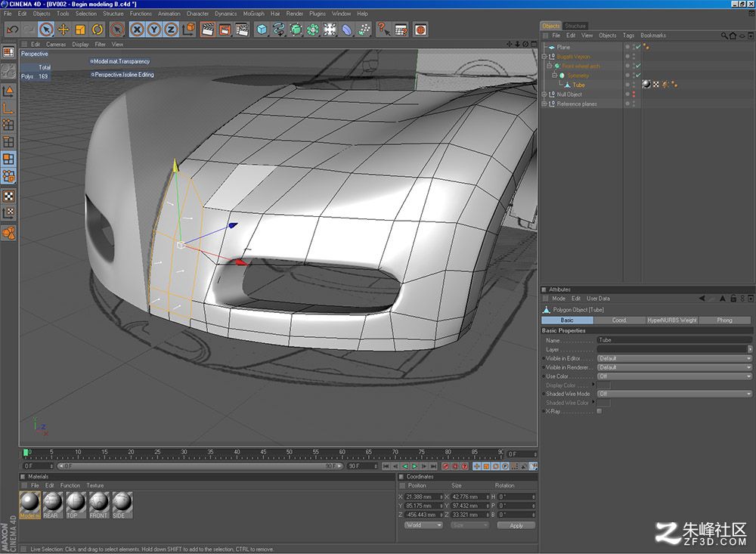Switch to polygon mode in left toolbar
The height and width of the screenshot is (554, 756).
coord(8,159)
